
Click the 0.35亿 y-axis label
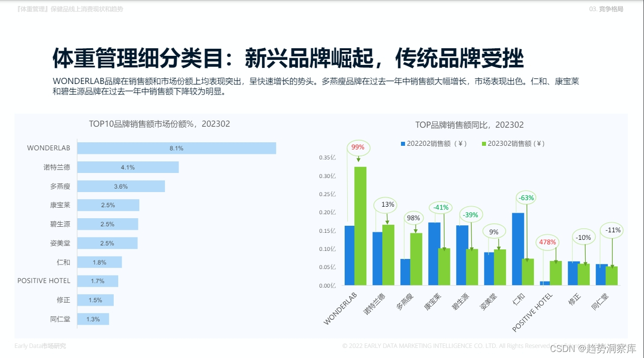[328, 157]
